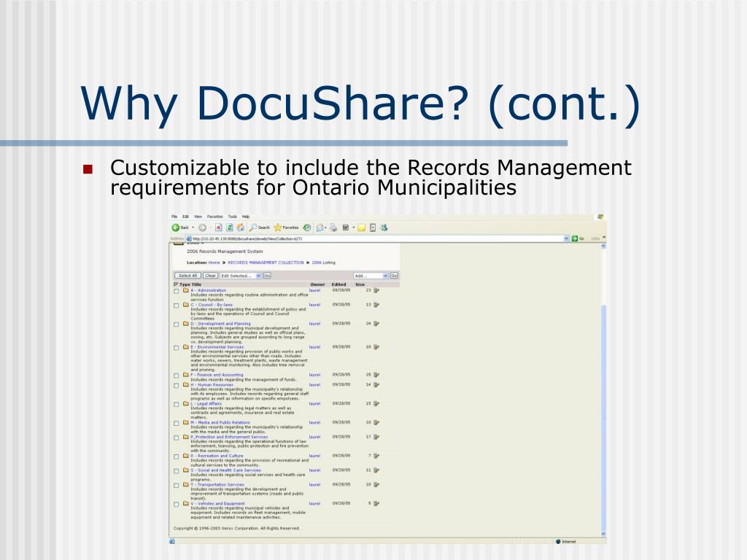
Task: Check the M - Media and Public Relations box
Action: click(x=177, y=424)
